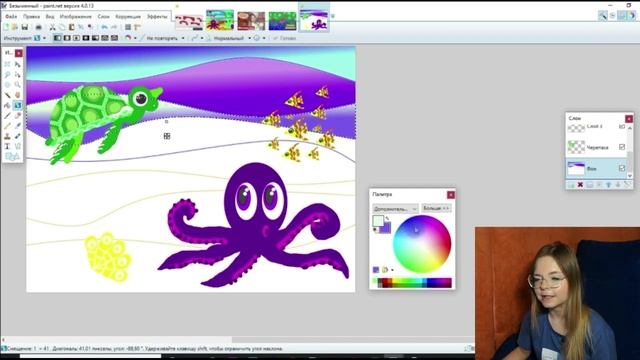Open gradient color mode dropdown arrow
Image resolution: width=640 pixels, height=360 pixels.
[x=135, y=38]
